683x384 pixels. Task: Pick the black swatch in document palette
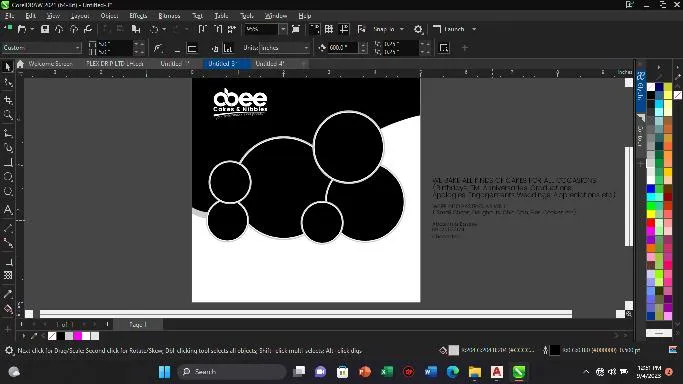pos(61,336)
